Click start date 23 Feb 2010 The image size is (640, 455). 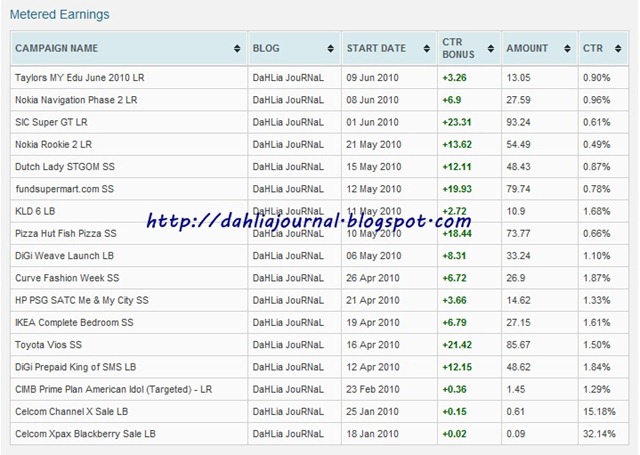(x=373, y=389)
